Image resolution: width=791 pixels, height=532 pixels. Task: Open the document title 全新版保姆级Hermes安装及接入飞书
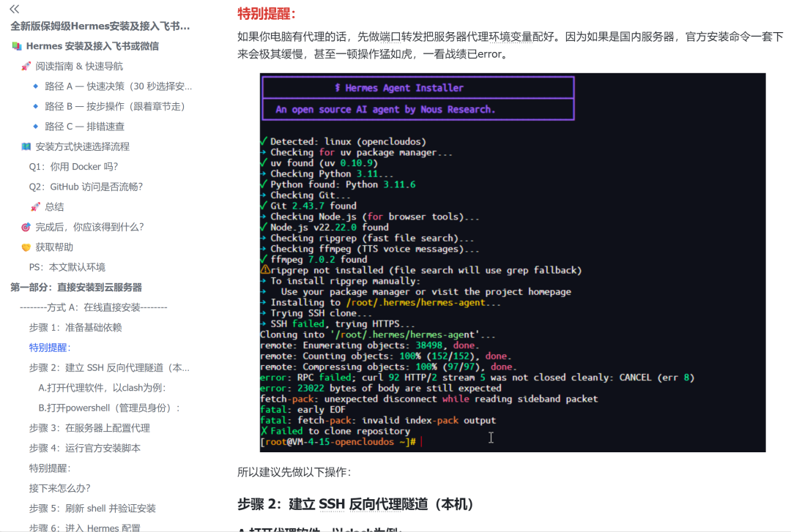[x=100, y=26]
